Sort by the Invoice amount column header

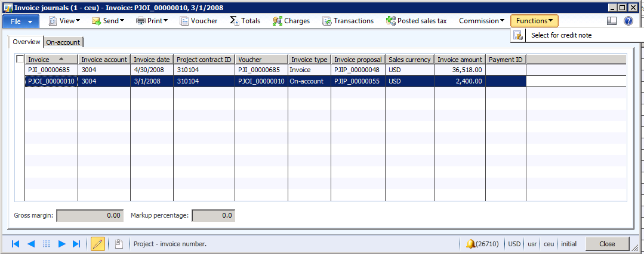pyautogui.click(x=460, y=60)
